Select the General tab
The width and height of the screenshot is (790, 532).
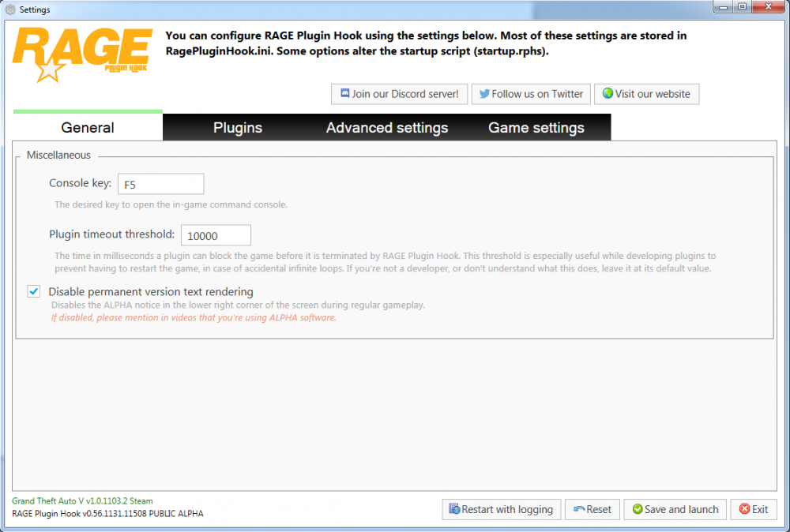(x=88, y=127)
